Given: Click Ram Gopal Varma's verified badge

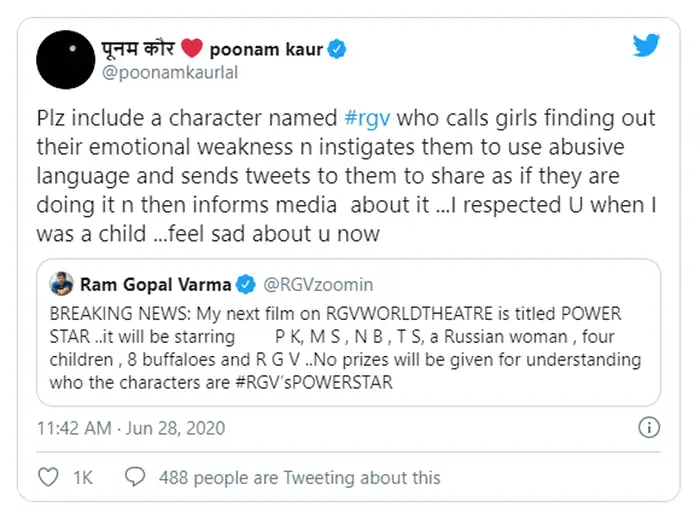Looking at the screenshot, I should (x=242, y=284).
